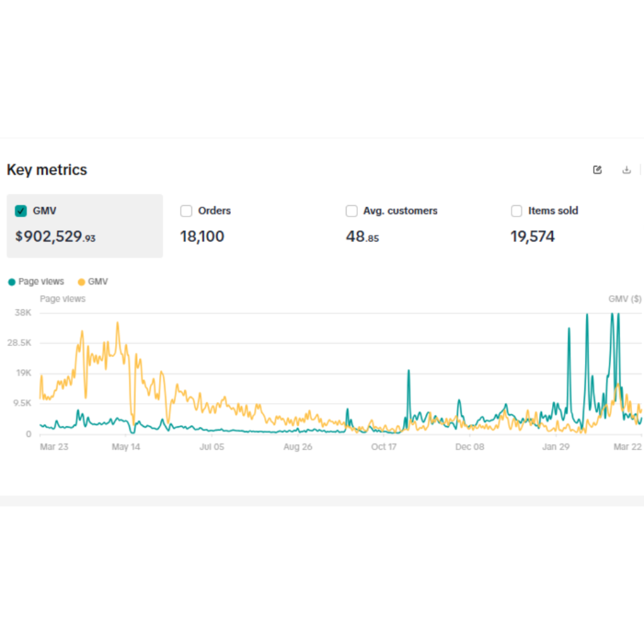Image resolution: width=644 pixels, height=644 pixels.
Task: Select the Jan 29 date axis label
Action: (555, 447)
